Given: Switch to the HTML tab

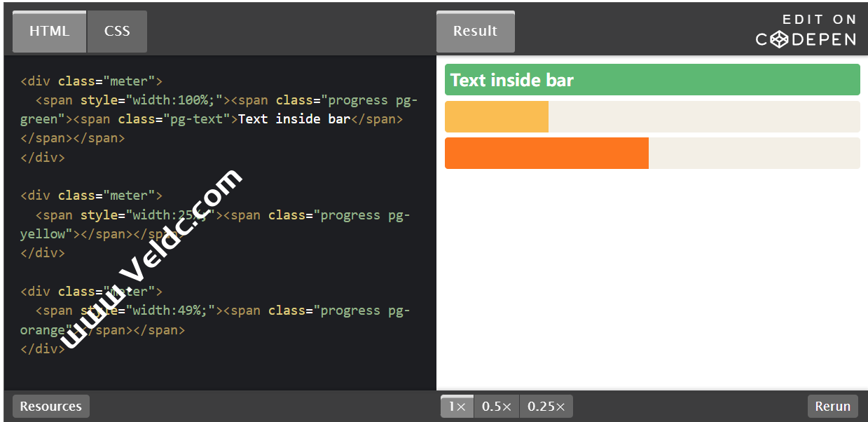Looking at the screenshot, I should coord(49,32).
